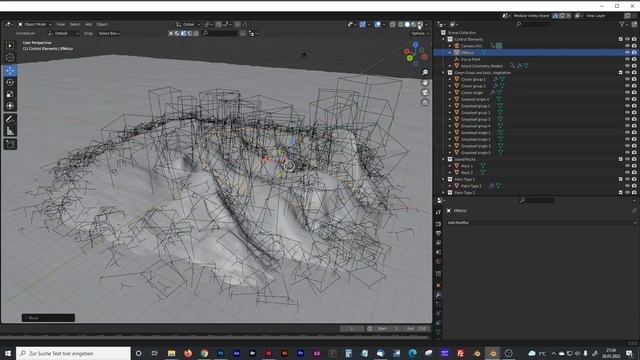This screenshot has width=640, height=360.
Task: Select Clover single in the outliner
Action: tap(472, 93)
